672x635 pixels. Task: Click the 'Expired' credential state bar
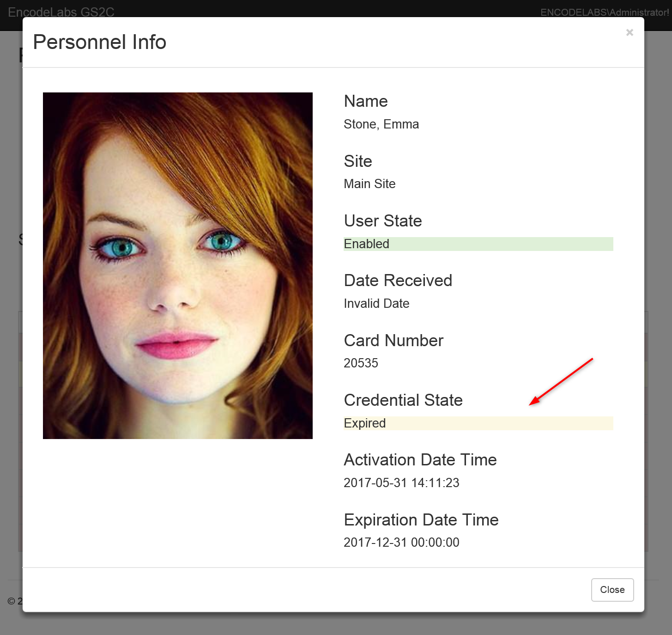pos(478,423)
